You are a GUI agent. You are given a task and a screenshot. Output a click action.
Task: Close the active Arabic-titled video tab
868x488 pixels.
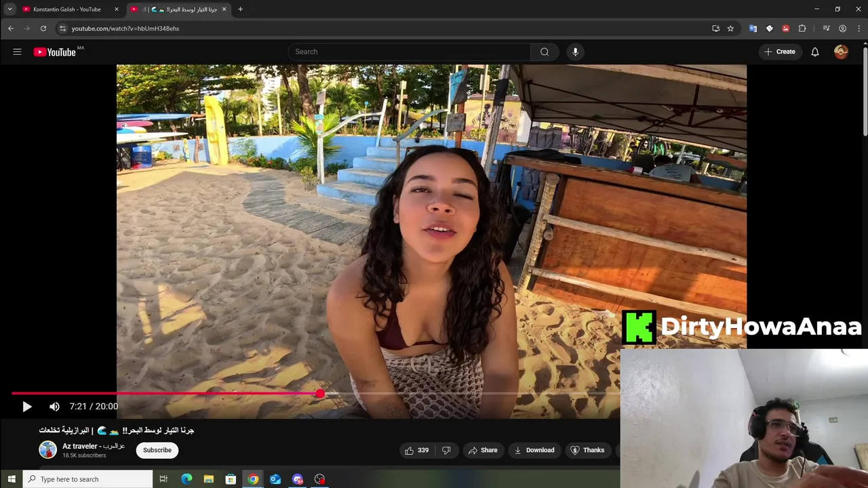[x=224, y=9]
